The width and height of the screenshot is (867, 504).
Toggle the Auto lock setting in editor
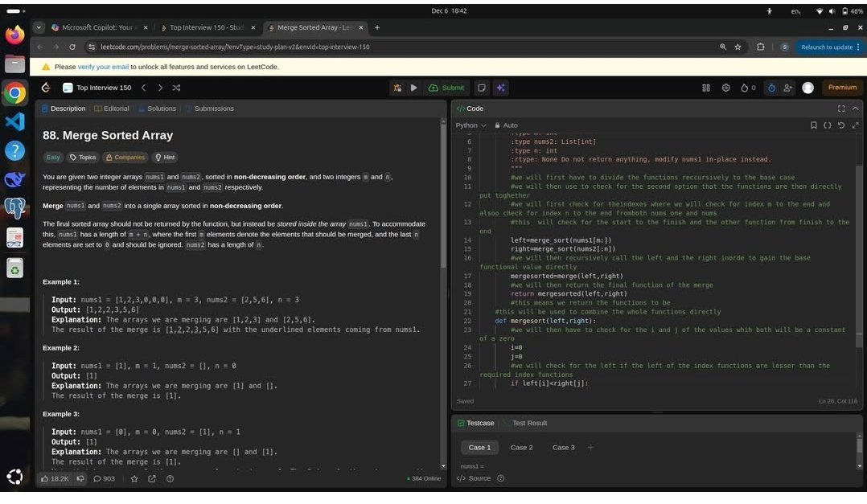click(506, 125)
